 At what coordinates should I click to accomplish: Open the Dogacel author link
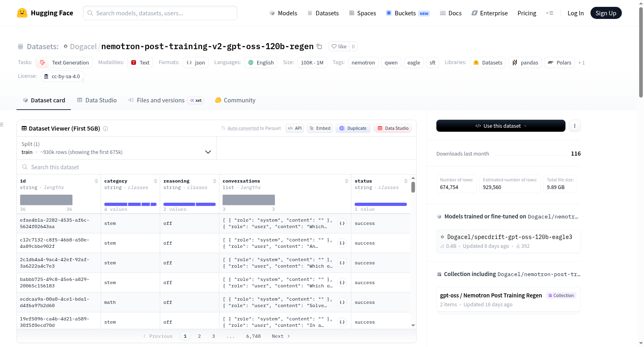point(83,46)
